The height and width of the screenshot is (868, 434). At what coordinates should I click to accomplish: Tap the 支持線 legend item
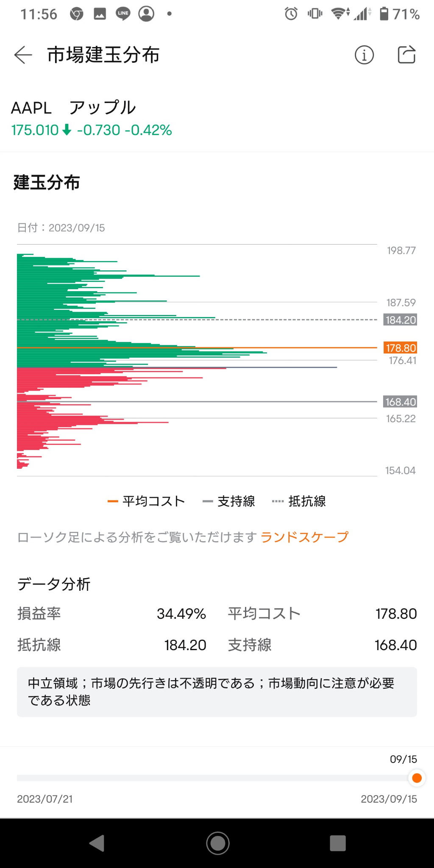click(x=229, y=501)
